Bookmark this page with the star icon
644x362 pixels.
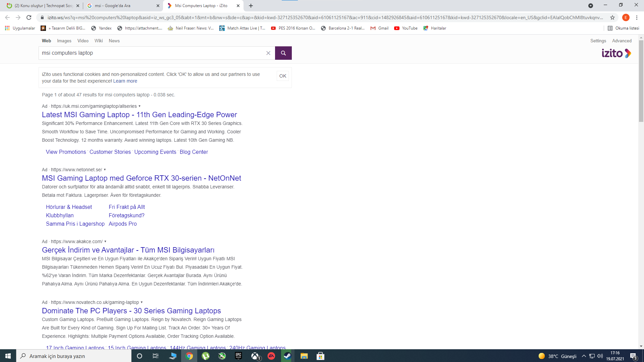tap(612, 17)
